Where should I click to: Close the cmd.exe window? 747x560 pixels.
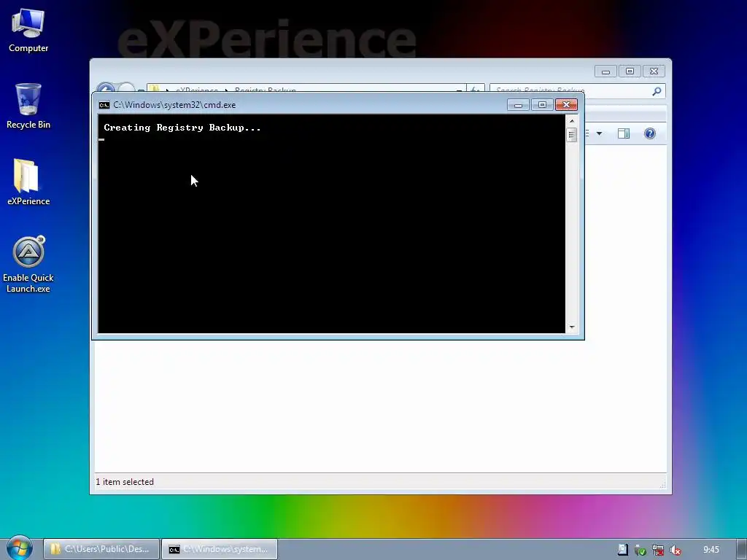pyautogui.click(x=566, y=105)
